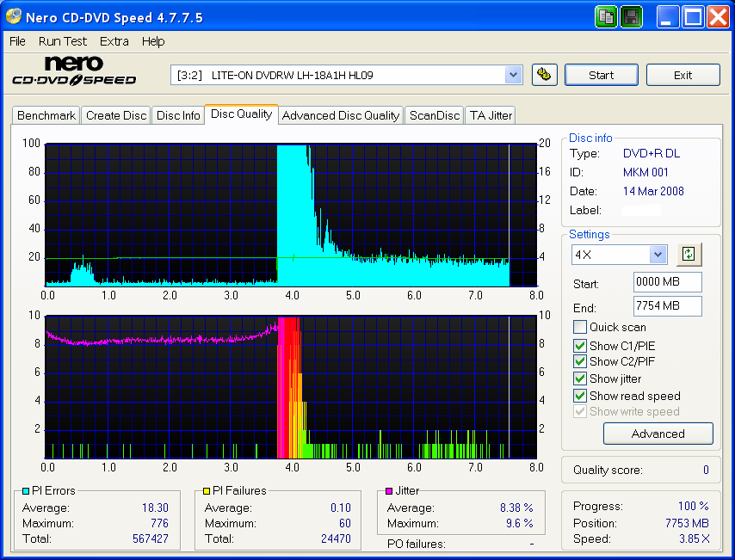Uncheck Show C2/PIF
This screenshot has width=735, height=560.
coord(580,361)
